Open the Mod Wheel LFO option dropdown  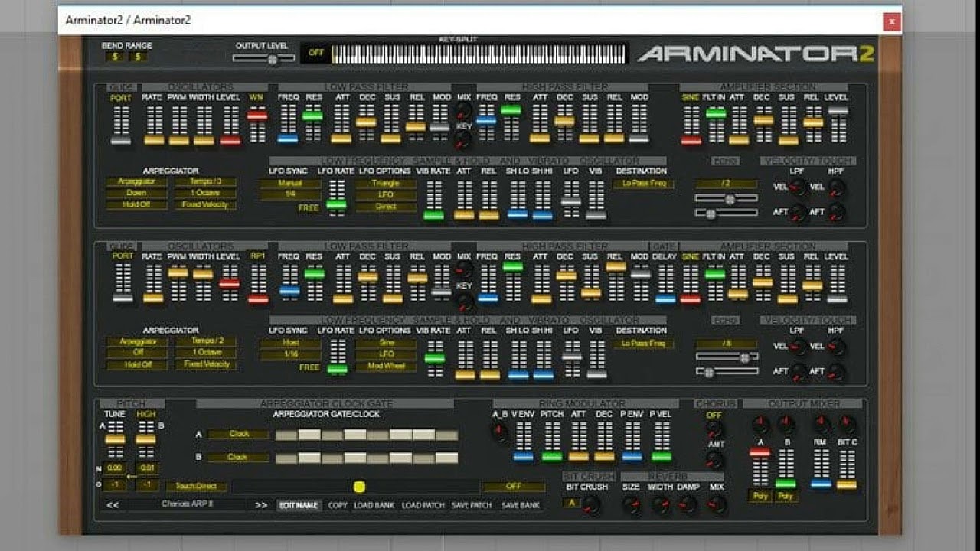pos(386,367)
